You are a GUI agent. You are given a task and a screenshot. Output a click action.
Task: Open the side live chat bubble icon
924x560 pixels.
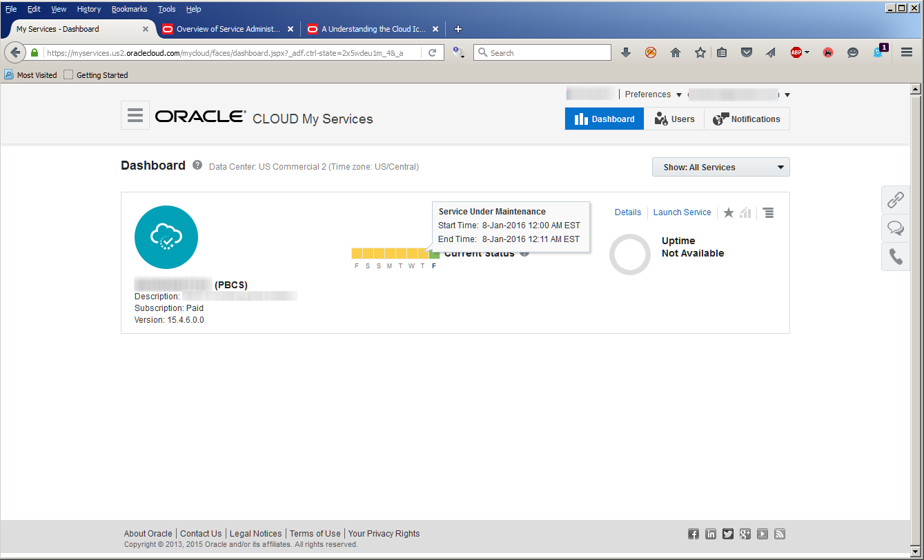point(896,228)
